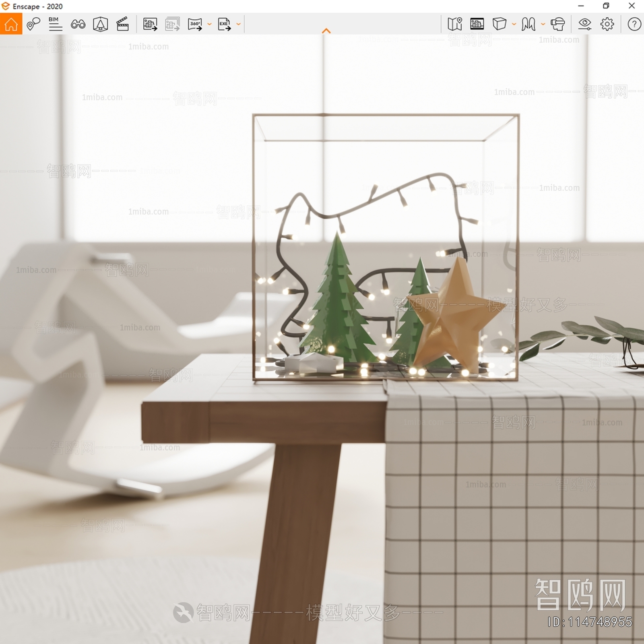Restore down the Enscape window
This screenshot has height=644, width=644.
(x=606, y=6)
